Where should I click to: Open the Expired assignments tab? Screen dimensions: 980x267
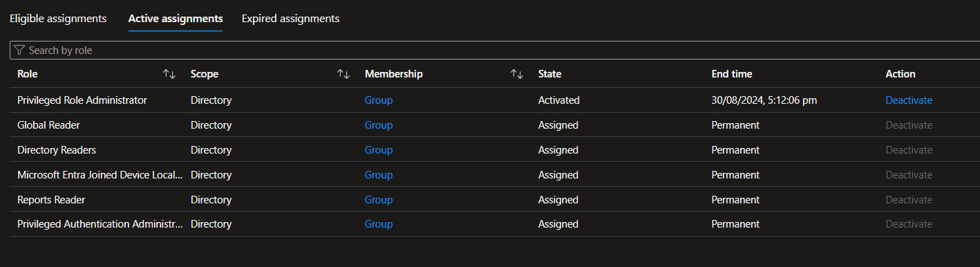point(290,19)
